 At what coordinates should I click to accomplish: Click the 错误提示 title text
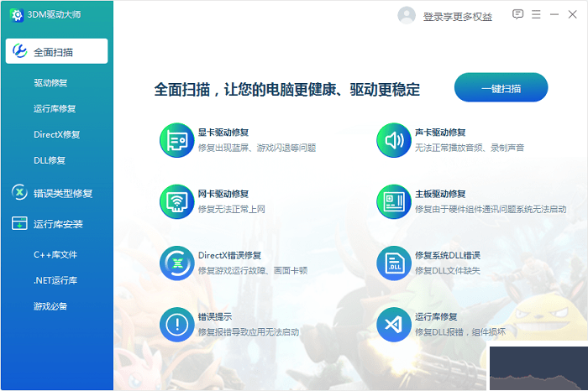[215, 317]
